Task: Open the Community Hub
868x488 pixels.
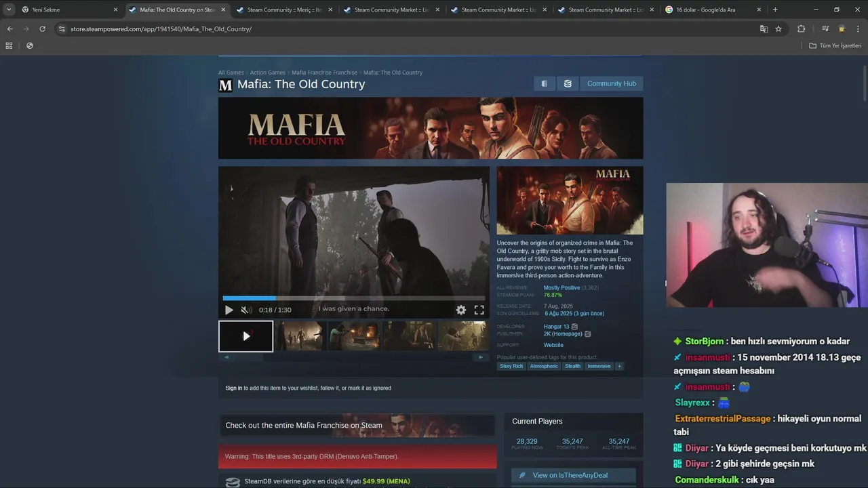Action: (612, 83)
